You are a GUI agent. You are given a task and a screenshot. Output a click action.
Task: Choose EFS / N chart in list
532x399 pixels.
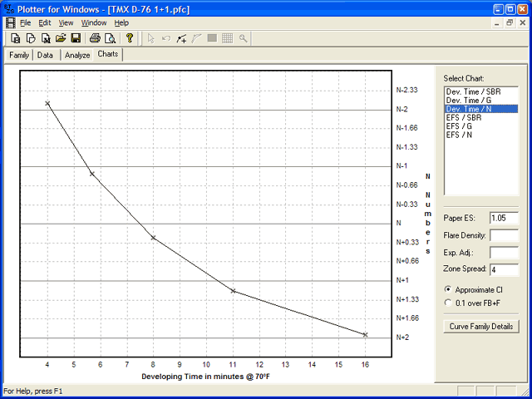click(481, 135)
